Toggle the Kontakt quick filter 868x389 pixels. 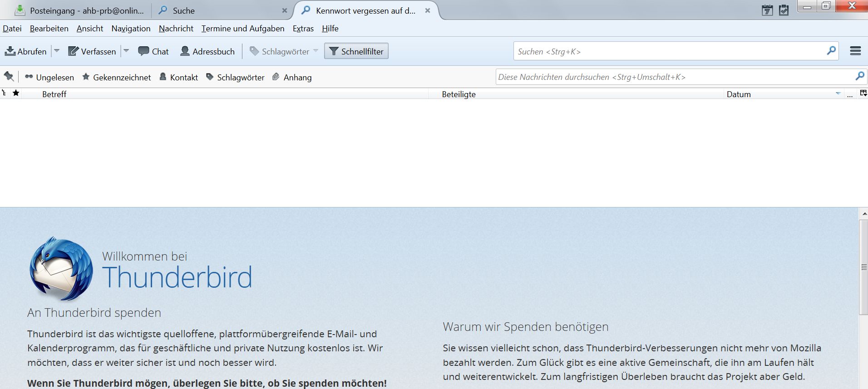[178, 77]
